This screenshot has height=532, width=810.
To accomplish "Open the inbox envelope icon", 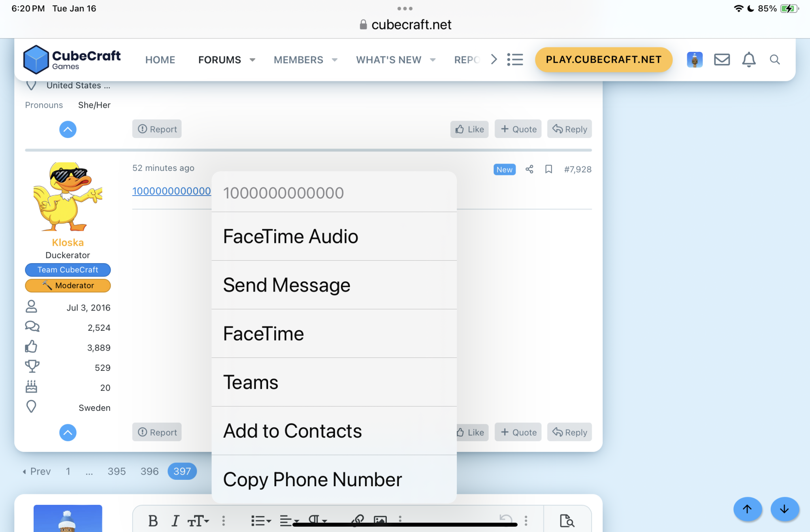I will (x=722, y=60).
